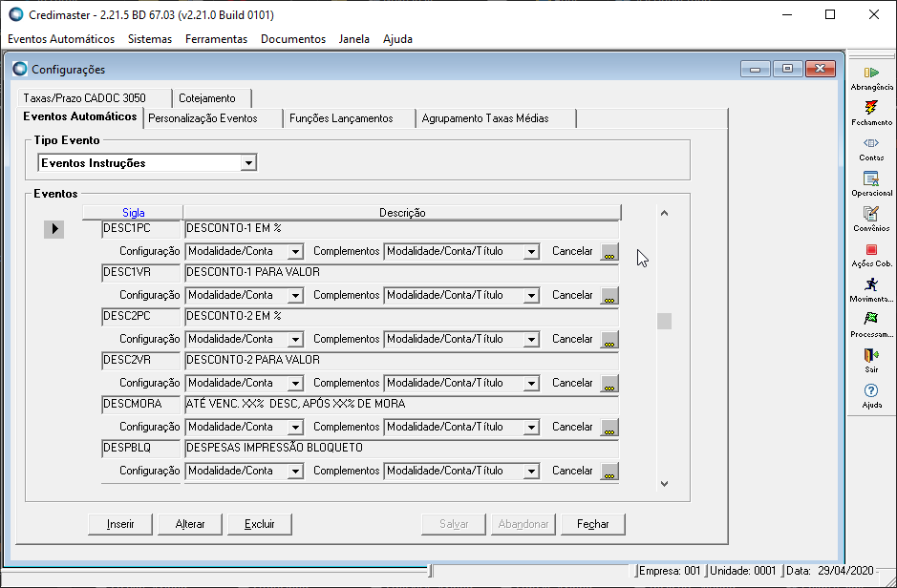Click the DESCMORA sigla field
The image size is (897, 588).
tap(140, 404)
